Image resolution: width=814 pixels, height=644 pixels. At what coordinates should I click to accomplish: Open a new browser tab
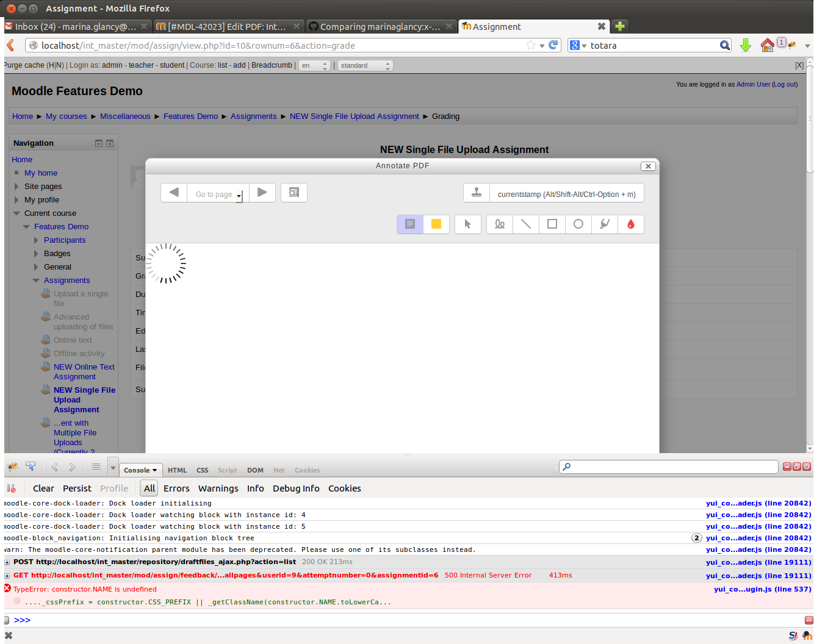click(619, 26)
